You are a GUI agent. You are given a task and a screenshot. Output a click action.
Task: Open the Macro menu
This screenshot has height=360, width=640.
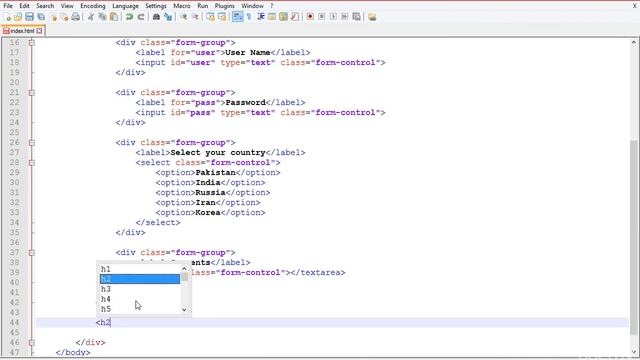[x=182, y=6]
